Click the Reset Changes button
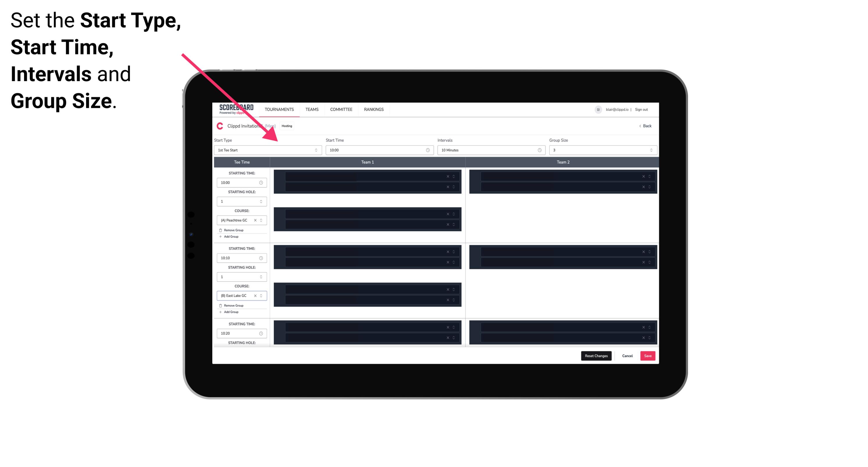The height and width of the screenshot is (467, 868). [x=596, y=355]
